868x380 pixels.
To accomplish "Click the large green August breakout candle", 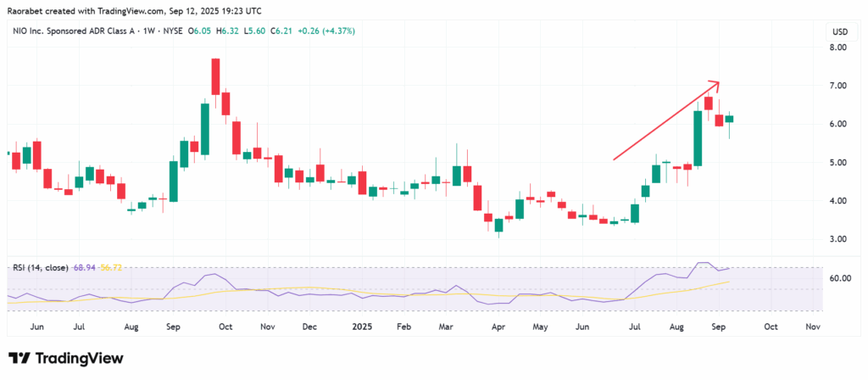I will [x=698, y=138].
